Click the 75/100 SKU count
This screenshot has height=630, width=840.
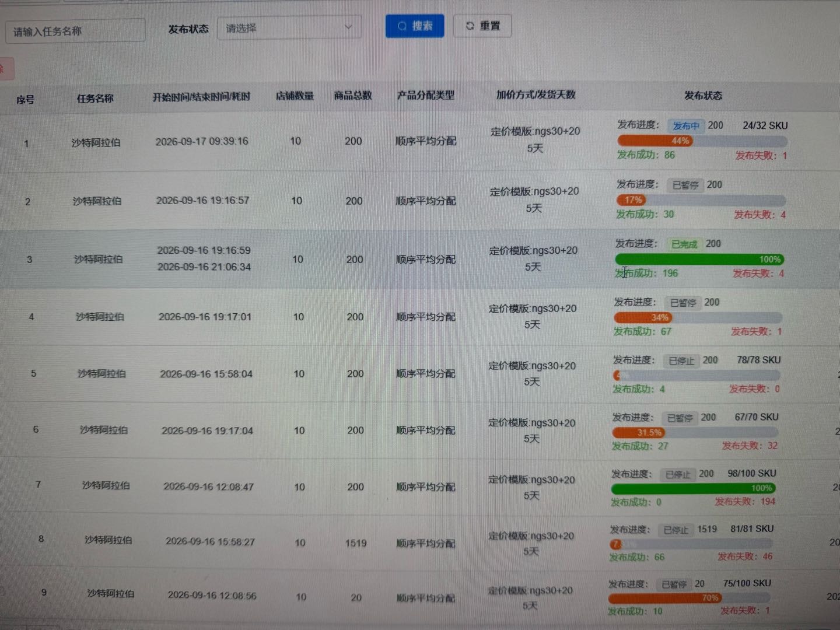747,583
